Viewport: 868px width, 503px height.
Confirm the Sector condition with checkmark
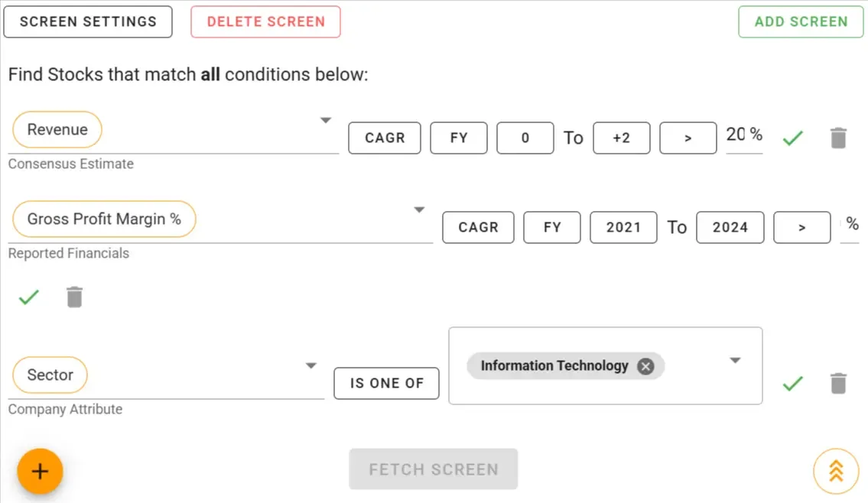pos(793,383)
